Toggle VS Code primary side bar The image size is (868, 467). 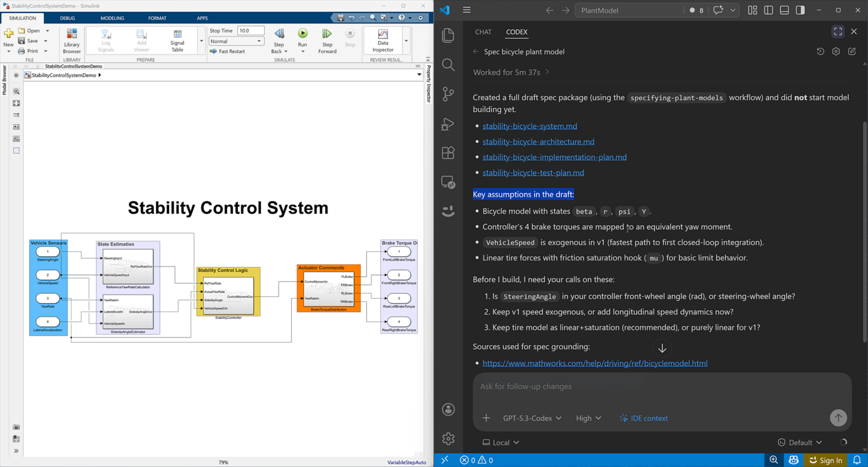pos(768,10)
